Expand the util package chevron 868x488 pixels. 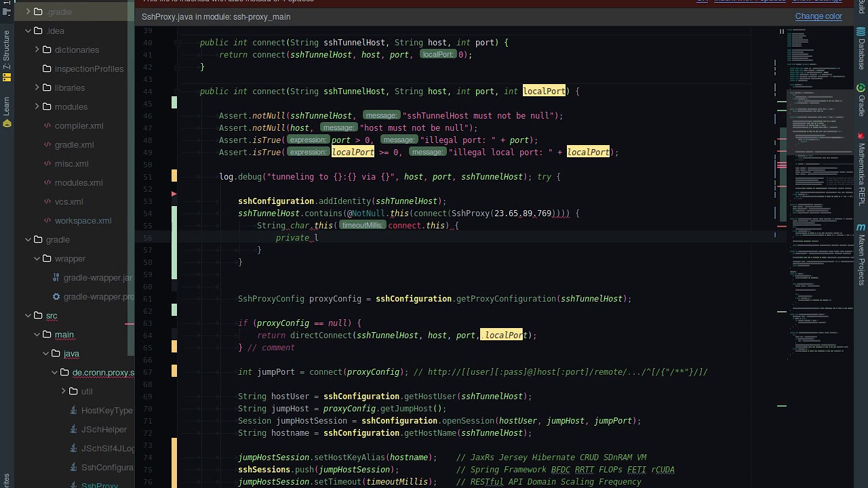64,391
